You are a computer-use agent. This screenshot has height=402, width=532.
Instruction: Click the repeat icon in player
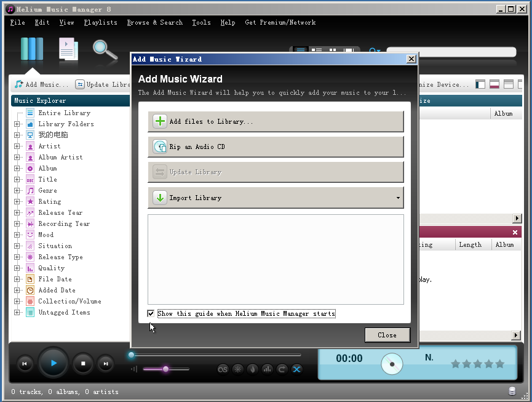(x=282, y=369)
